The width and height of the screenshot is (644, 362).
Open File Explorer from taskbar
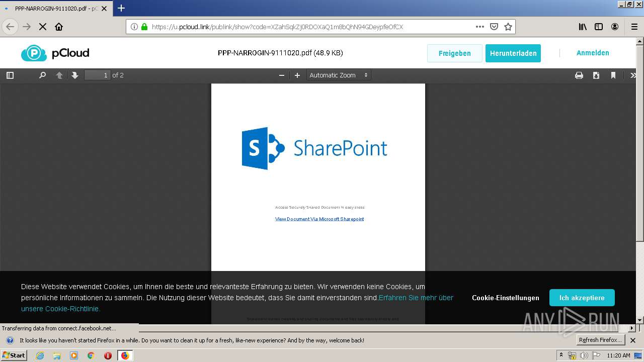coord(57,355)
